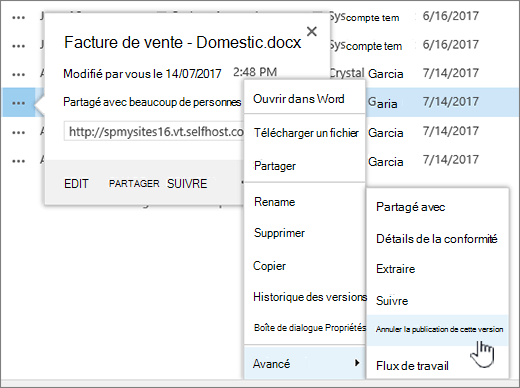
Task: Close the Facture de vente callout
Action: point(312,32)
